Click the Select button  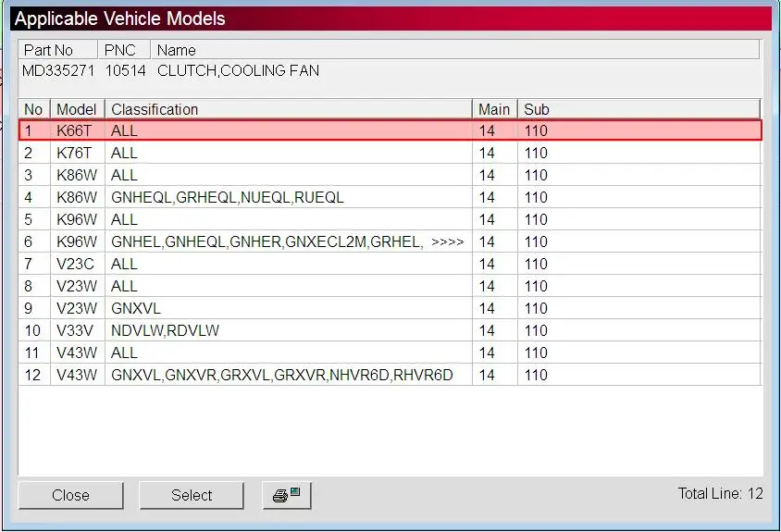[192, 495]
